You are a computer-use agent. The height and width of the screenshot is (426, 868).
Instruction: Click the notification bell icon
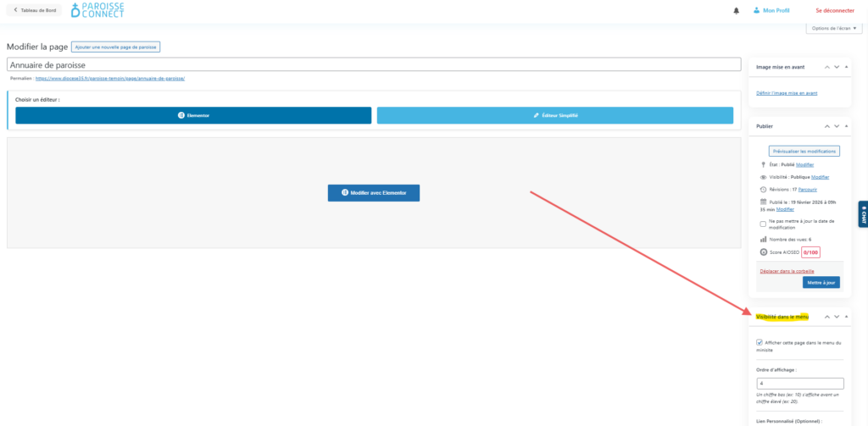(736, 10)
